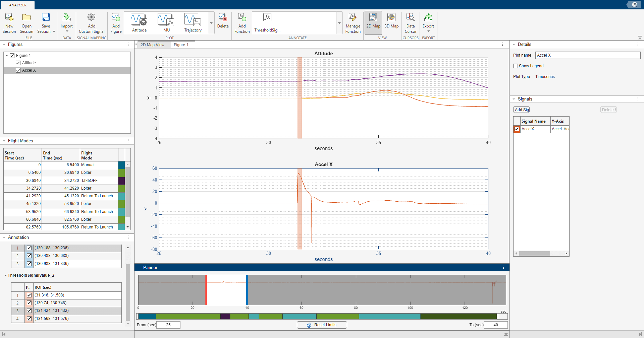Collapse the ThresholdSignalValue_2 annotation group
The image size is (644, 338).
tap(6, 275)
